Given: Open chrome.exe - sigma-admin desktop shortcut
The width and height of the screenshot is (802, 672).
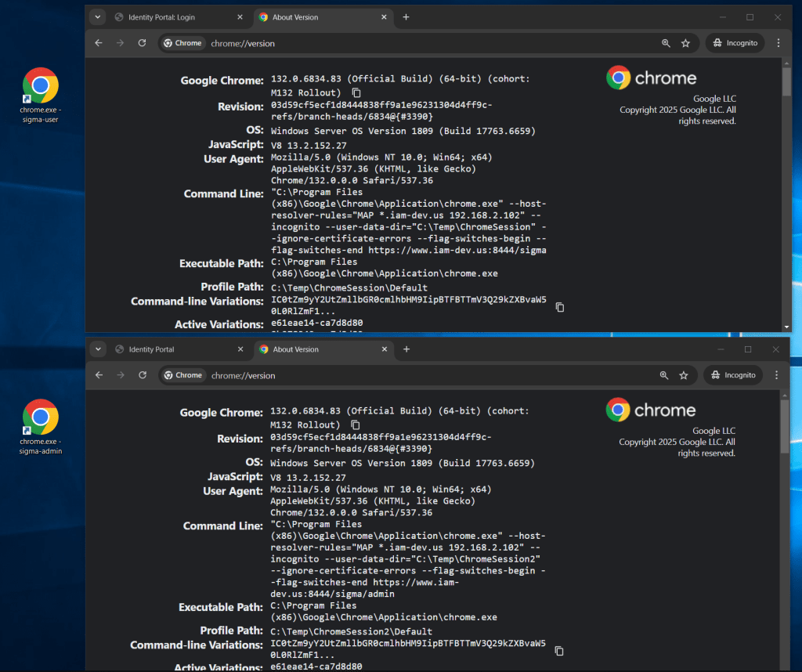Looking at the screenshot, I should [x=40, y=418].
